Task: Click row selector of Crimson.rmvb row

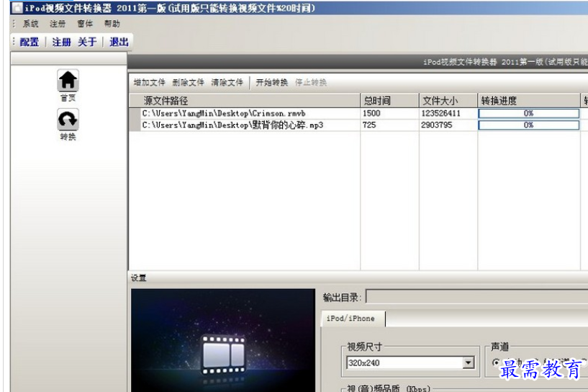Action: coord(135,113)
